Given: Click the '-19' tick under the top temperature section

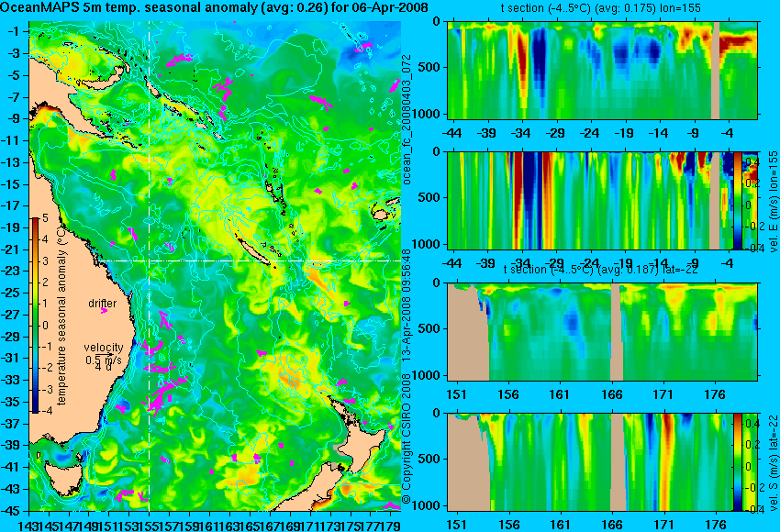Looking at the screenshot, I should [623, 133].
